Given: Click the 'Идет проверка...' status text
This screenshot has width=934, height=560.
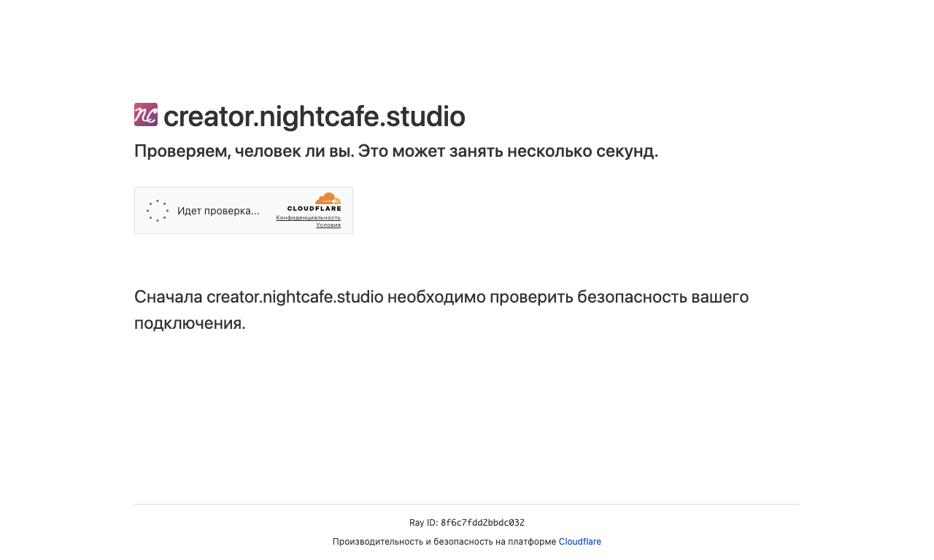Looking at the screenshot, I should tap(218, 211).
